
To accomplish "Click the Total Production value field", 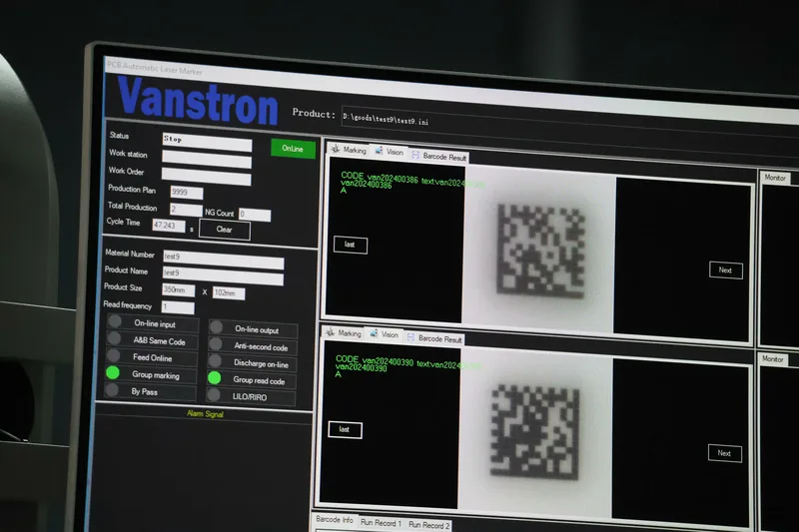I will [186, 210].
